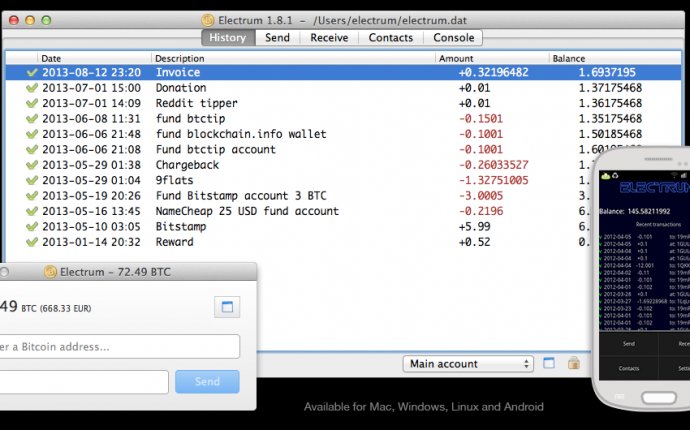Click the Balance column header
The image size is (690, 430).
[x=615, y=59]
